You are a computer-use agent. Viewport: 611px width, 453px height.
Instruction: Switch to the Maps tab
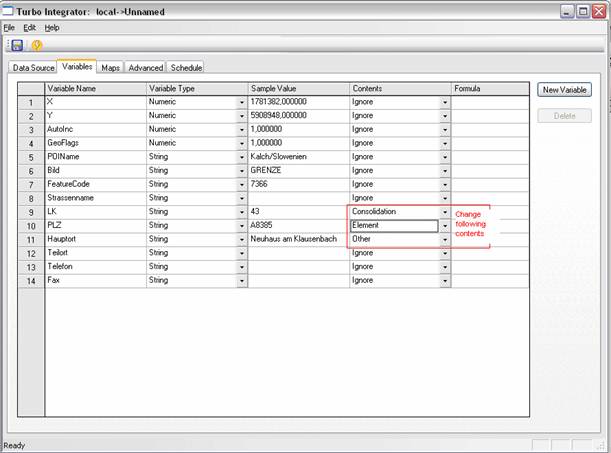[x=110, y=68]
